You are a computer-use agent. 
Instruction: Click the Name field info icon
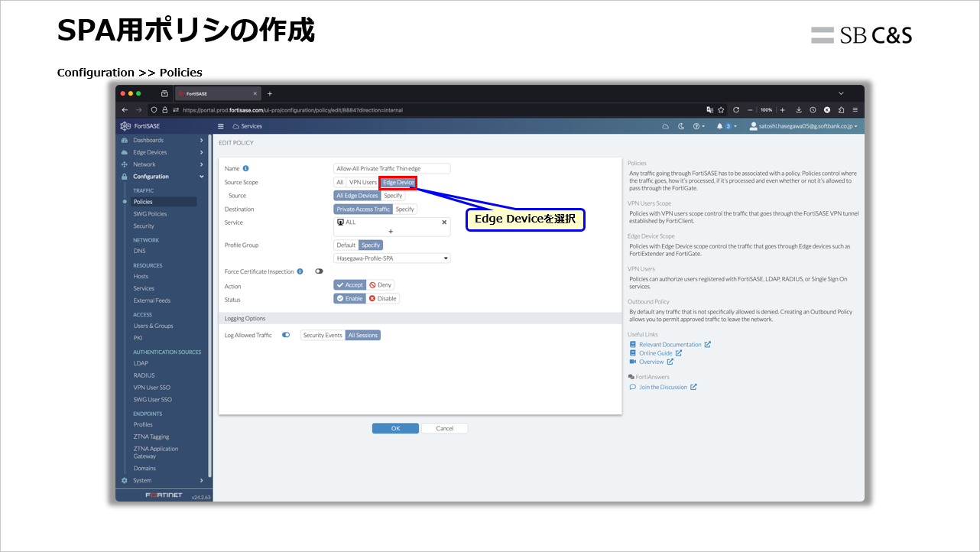(246, 168)
